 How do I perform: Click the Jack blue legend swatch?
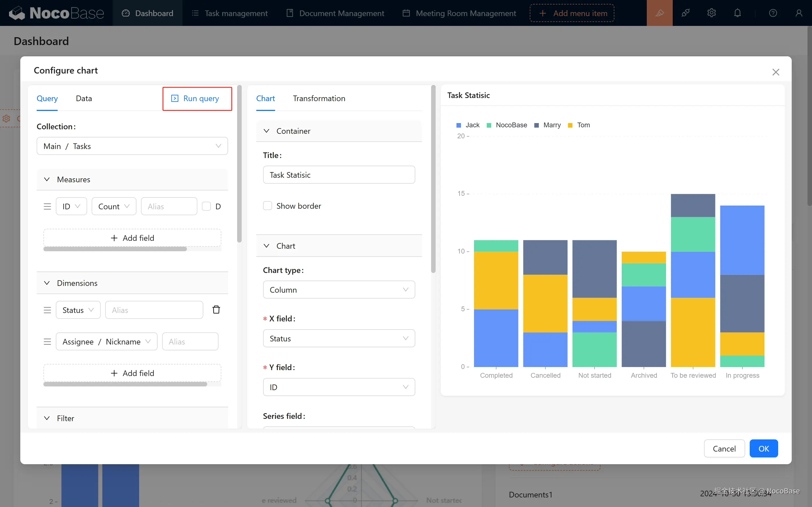[x=459, y=125]
